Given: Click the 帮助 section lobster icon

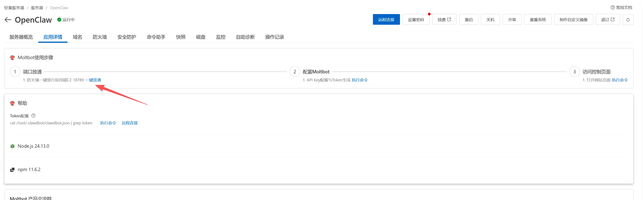Looking at the screenshot, I should click(x=12, y=103).
